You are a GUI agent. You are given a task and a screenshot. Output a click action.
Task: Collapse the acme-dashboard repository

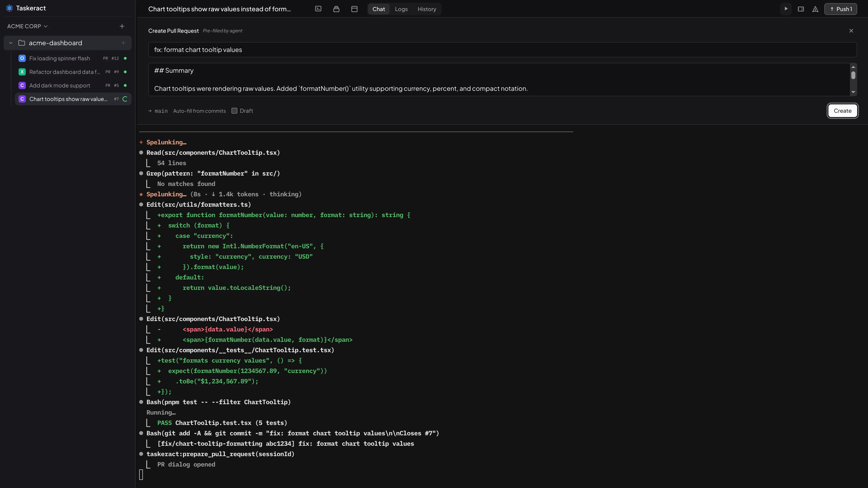pyautogui.click(x=10, y=43)
